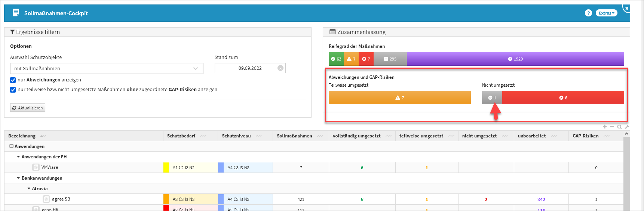The image size is (644, 211).
Task: Uncheck 'ohne zugeordnete GAP-Risiken' checkbox
Action: pyautogui.click(x=13, y=90)
